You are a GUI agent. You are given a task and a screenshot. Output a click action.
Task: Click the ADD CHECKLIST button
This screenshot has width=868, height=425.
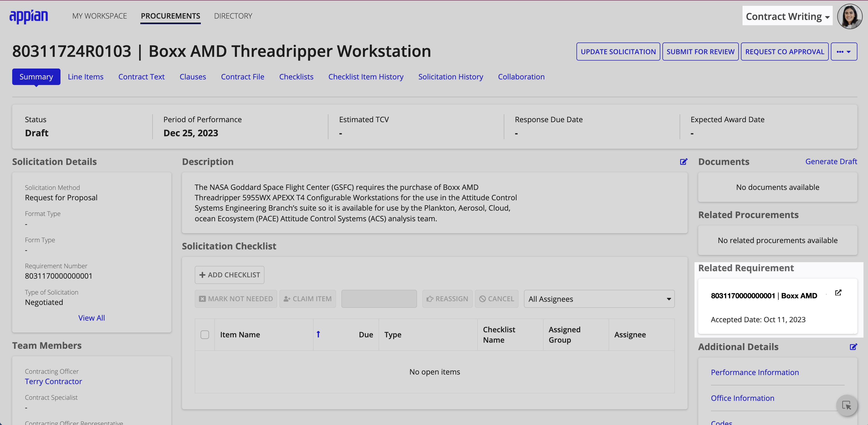click(229, 274)
